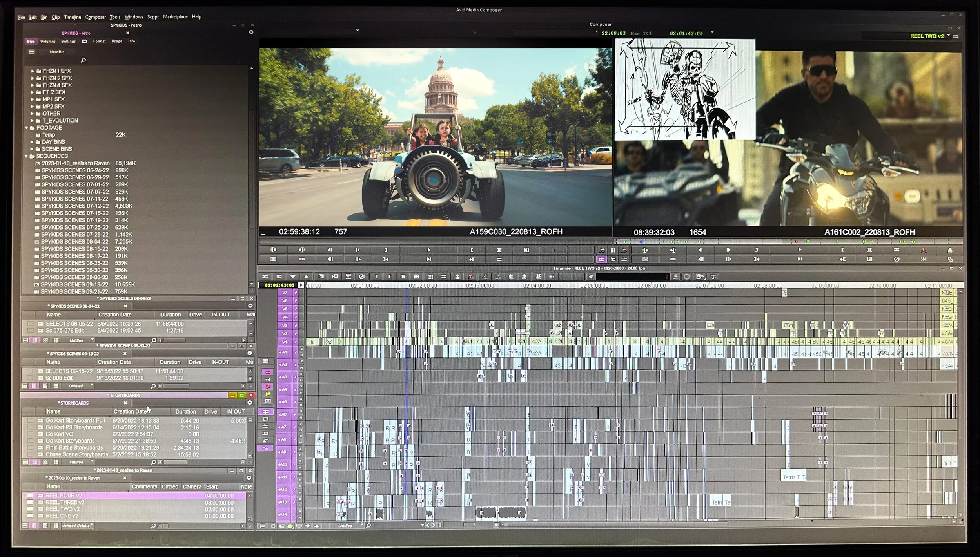
Task: Click the red Extract arrow icon
Action: (x=470, y=277)
